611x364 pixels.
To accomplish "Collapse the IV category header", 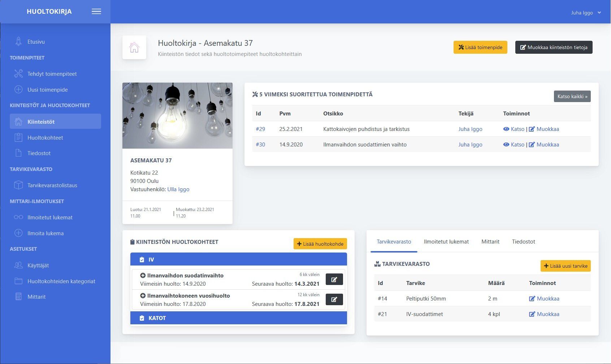I will point(238,259).
